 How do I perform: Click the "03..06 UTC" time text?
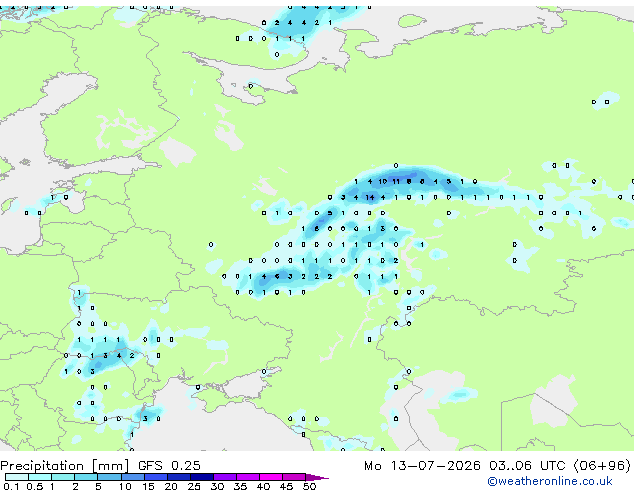pyautogui.click(x=527, y=466)
